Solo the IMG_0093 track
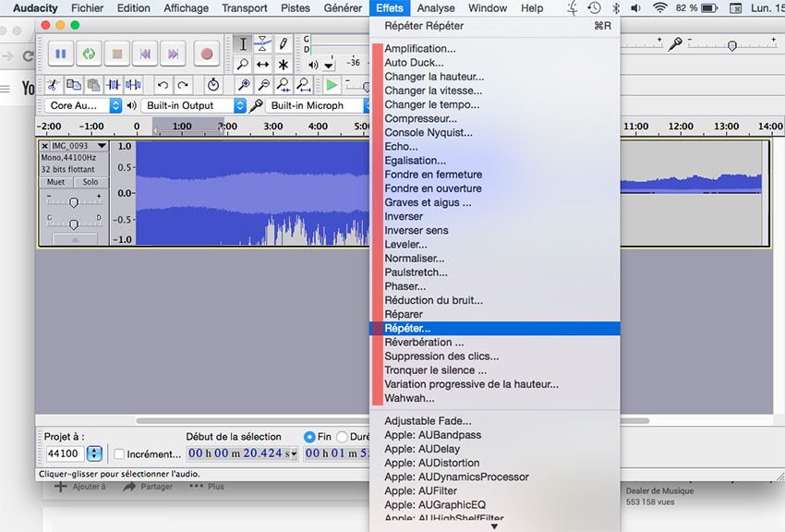This screenshot has height=532, width=785. 91,182
